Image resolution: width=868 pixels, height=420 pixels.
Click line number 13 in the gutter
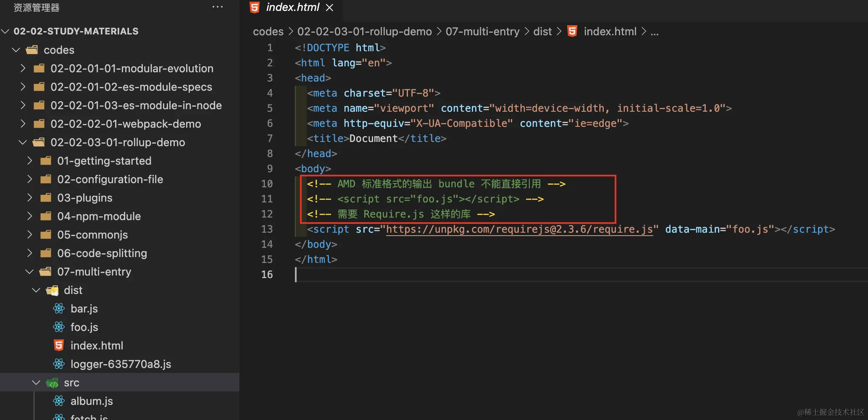coord(267,229)
